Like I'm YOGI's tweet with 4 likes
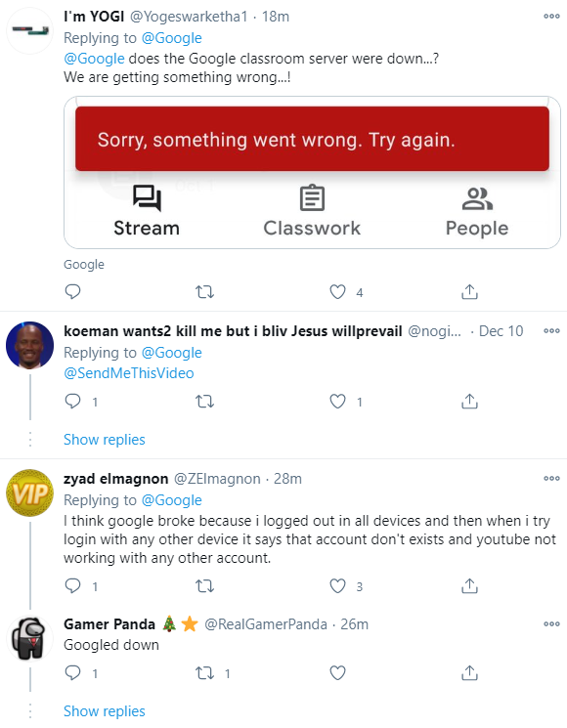 [x=337, y=292]
